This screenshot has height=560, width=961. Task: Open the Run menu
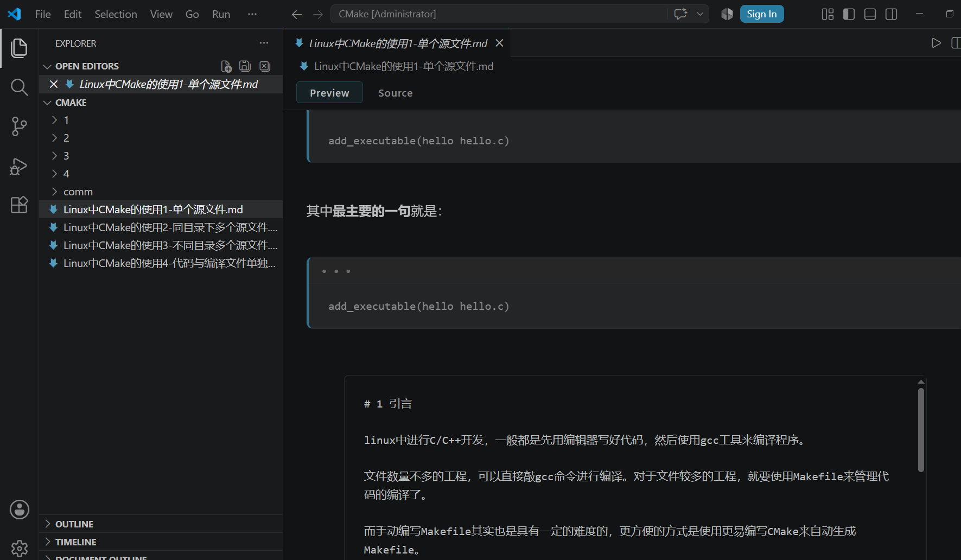[x=221, y=14]
